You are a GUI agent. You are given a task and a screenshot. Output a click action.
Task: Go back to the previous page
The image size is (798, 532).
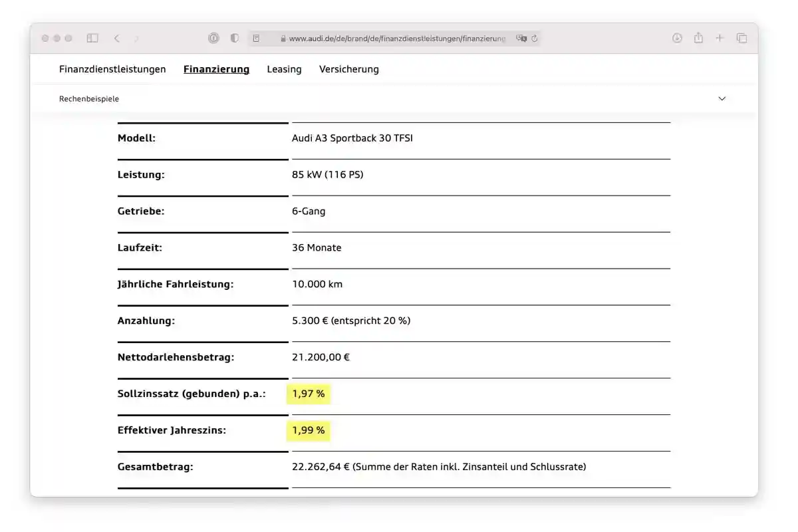click(x=116, y=39)
